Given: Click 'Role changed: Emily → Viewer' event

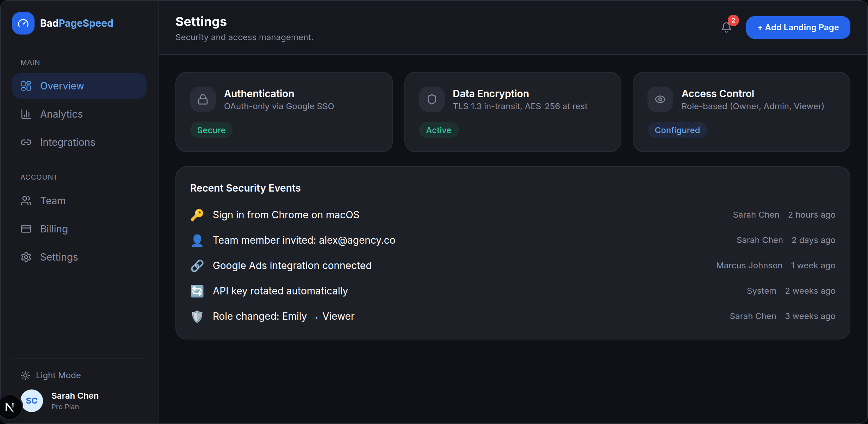Looking at the screenshot, I should point(284,316).
